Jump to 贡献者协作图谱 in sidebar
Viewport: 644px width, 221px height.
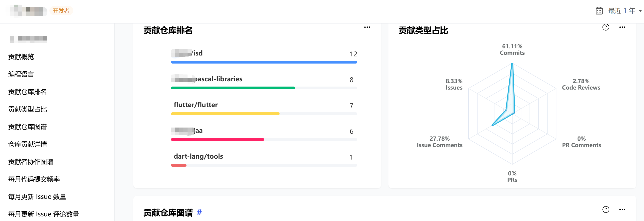tap(31, 162)
